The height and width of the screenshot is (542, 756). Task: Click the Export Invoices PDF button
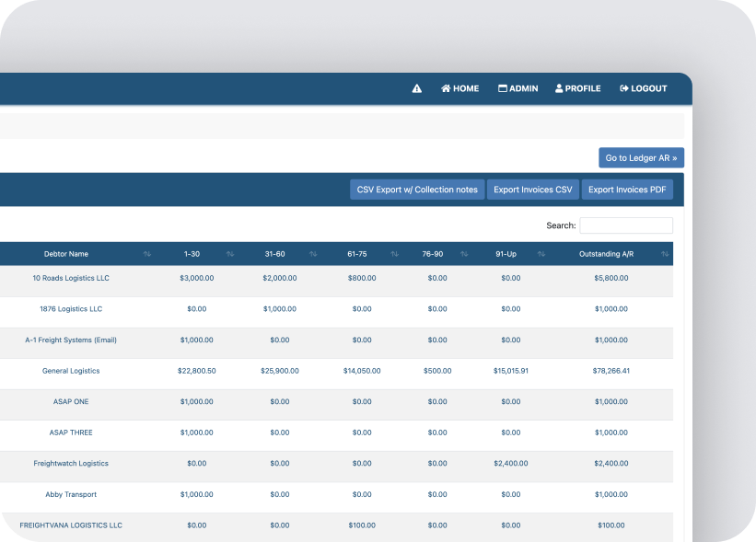pyautogui.click(x=628, y=189)
